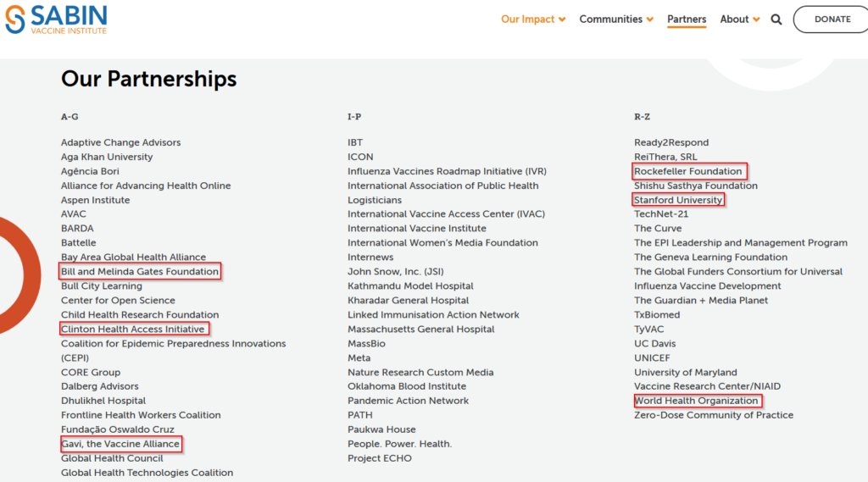Click University of Maryland
The width and height of the screenshot is (868, 482).
[685, 372]
